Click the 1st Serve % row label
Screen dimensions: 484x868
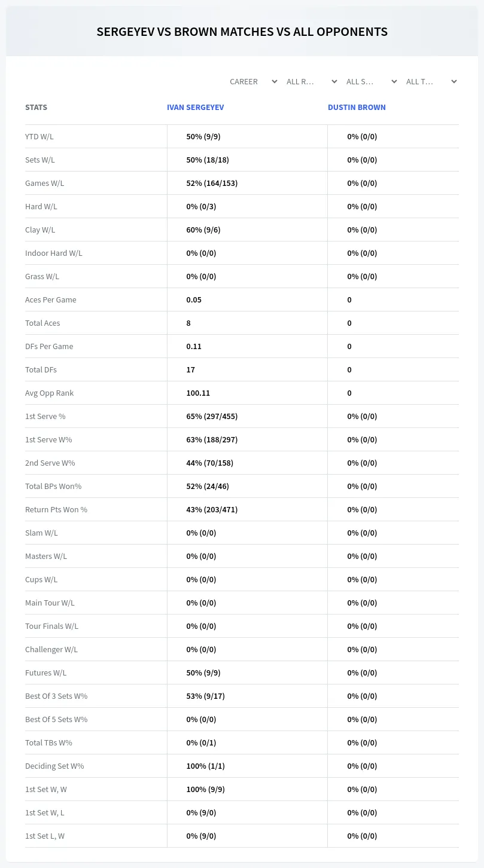(x=45, y=416)
